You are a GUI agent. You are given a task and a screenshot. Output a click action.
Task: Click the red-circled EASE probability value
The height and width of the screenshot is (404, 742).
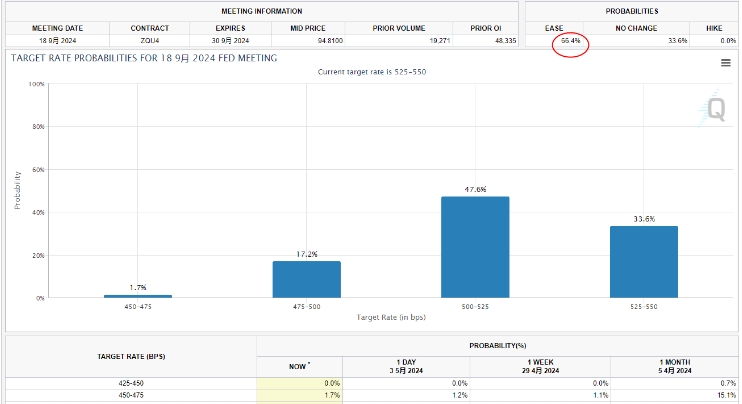click(570, 41)
